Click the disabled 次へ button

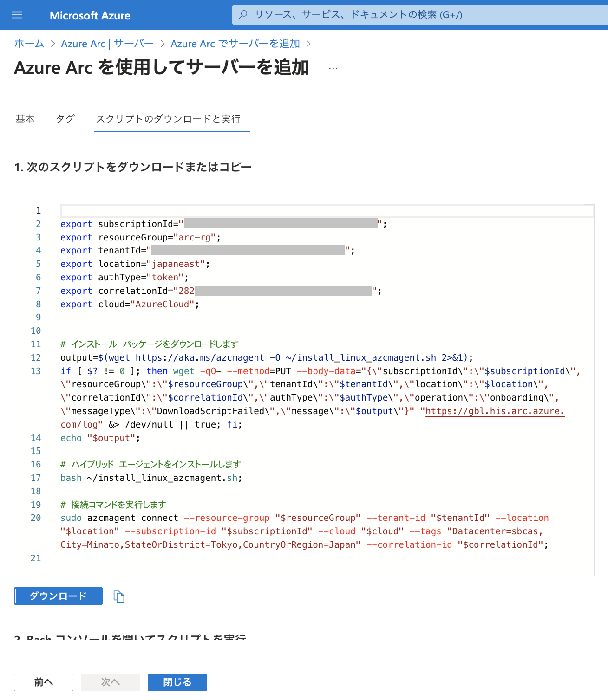pos(111,682)
